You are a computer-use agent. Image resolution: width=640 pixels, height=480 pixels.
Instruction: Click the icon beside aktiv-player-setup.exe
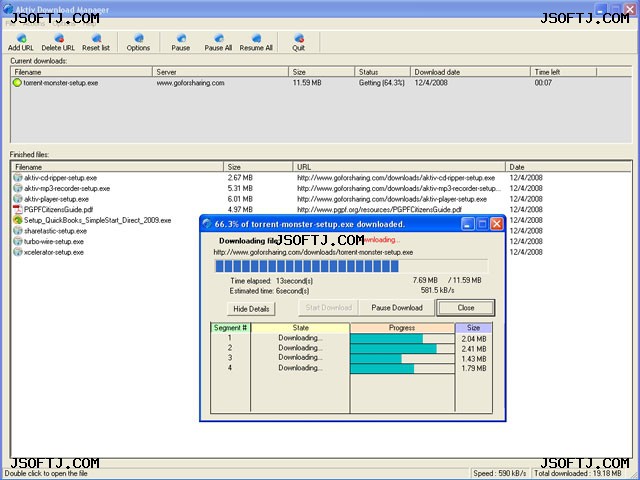18,199
